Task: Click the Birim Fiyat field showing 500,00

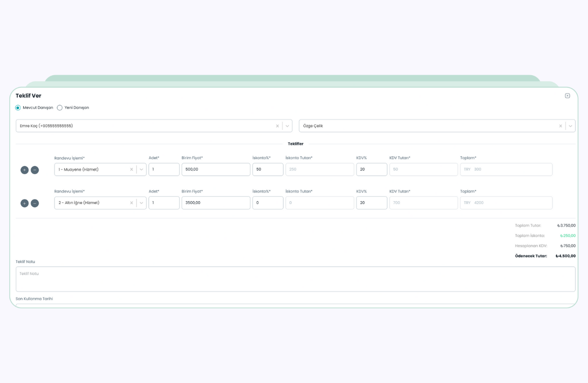Action: (216, 170)
